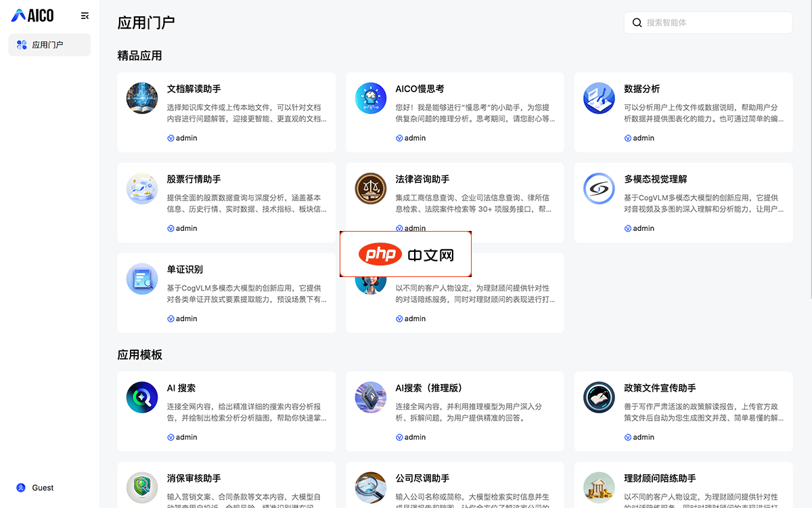Open the 多模态视觉理解 app title

click(655, 179)
